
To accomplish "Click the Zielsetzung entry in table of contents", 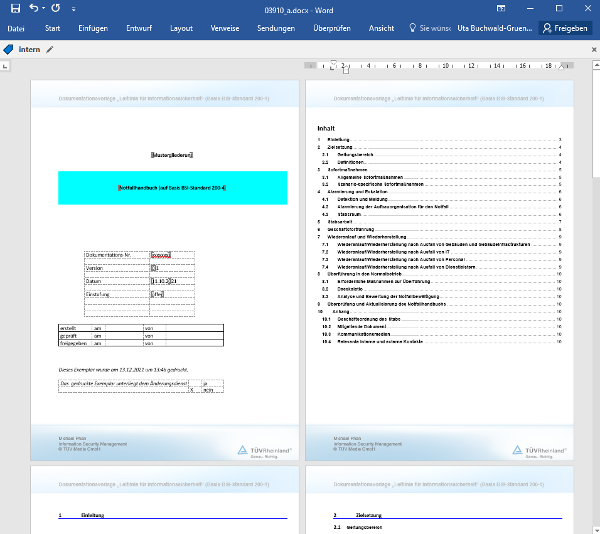I will [354, 147].
